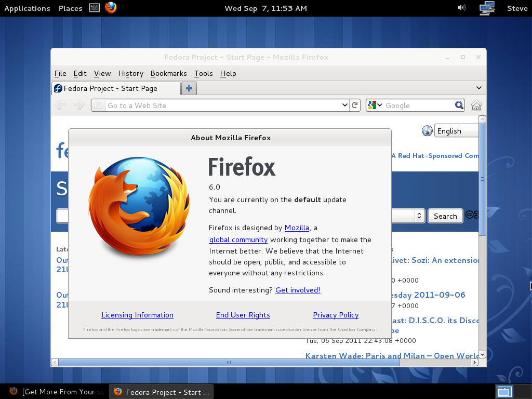Click the page identity icon in URL bar
The height and width of the screenshot is (399, 532).
click(x=98, y=105)
